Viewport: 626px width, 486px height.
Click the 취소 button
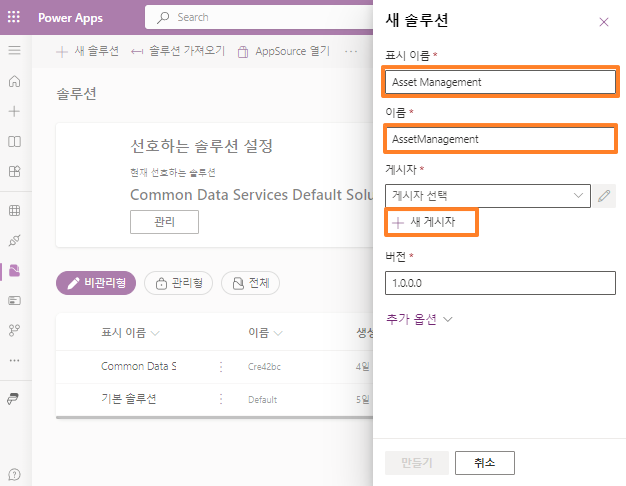tap(485, 463)
